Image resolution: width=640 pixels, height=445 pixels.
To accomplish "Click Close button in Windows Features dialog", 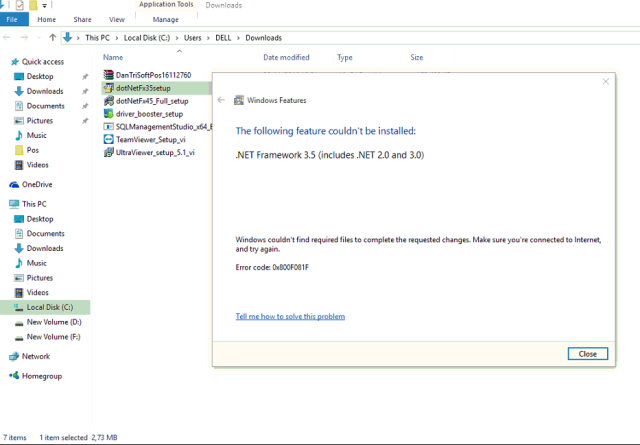I will 587,354.
